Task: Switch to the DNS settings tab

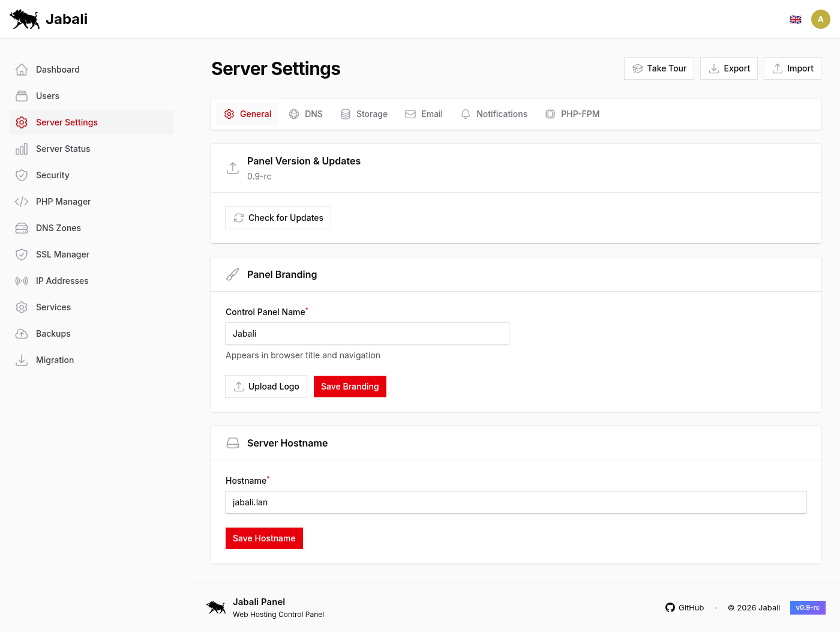Action: tap(305, 113)
